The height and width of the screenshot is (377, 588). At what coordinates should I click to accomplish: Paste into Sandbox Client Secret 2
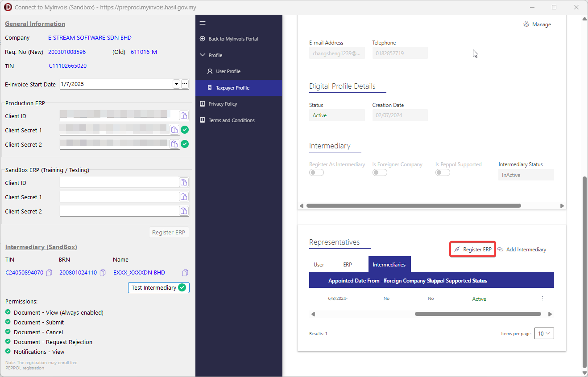(183, 211)
